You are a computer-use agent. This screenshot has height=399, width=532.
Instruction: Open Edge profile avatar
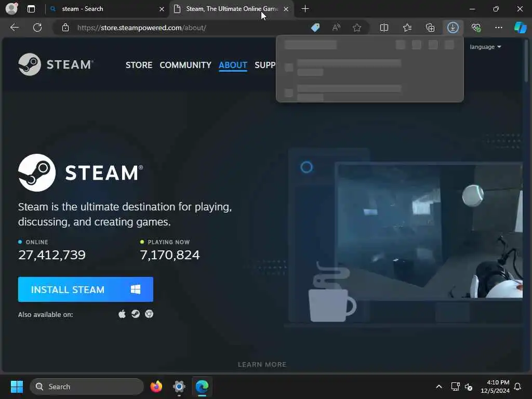(x=11, y=8)
